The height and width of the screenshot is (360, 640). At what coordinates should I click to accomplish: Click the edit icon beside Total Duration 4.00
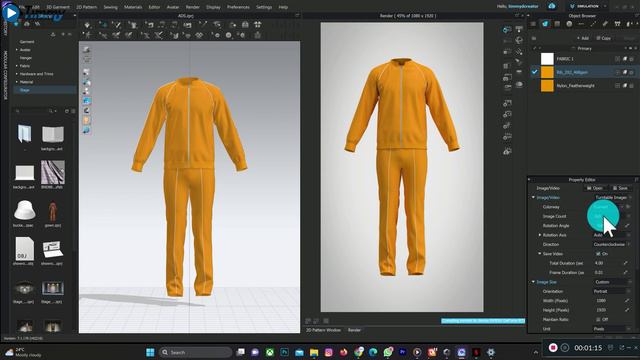(x=626, y=263)
